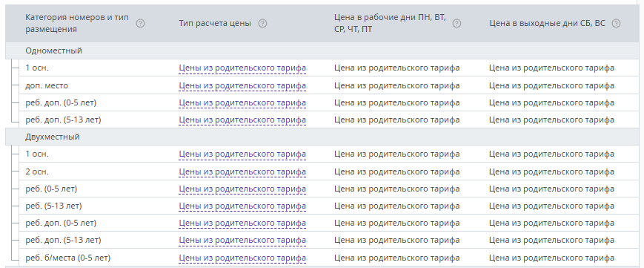644x268 pixels.
Task: Click price type link for Одноместный 'доп. место'
Action: (x=242, y=85)
